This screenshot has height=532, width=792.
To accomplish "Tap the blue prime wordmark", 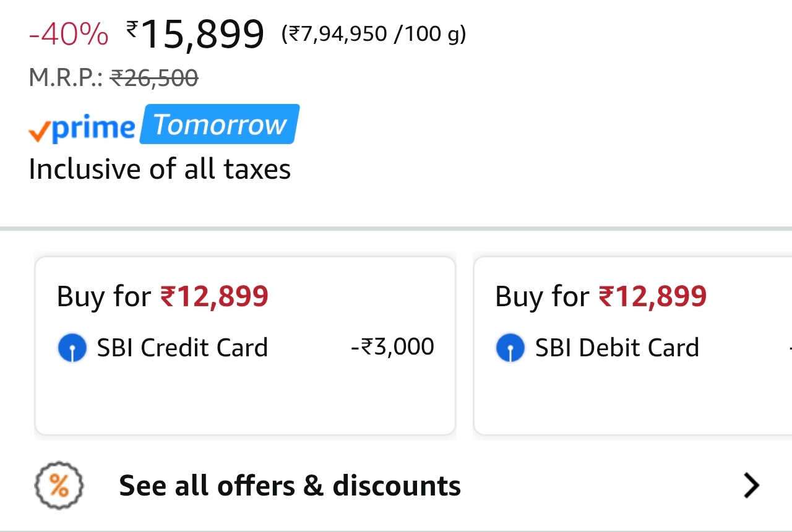I will coord(93,127).
